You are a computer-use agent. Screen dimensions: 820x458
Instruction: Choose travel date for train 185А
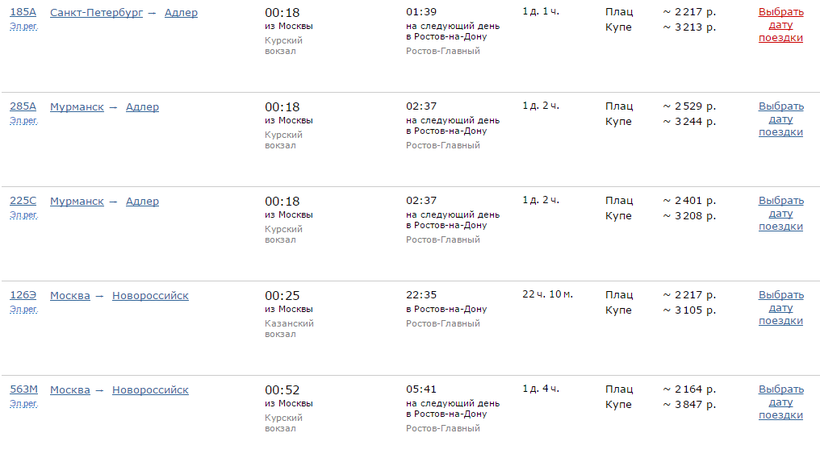pyautogui.click(x=780, y=25)
